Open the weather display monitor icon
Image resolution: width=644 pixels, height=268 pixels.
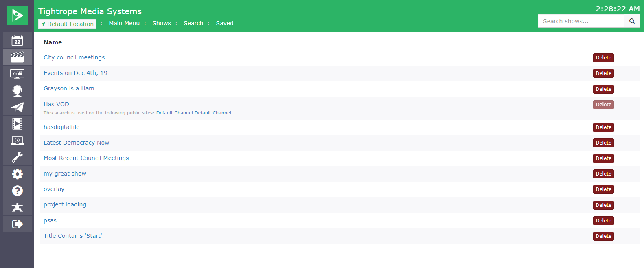17,74
